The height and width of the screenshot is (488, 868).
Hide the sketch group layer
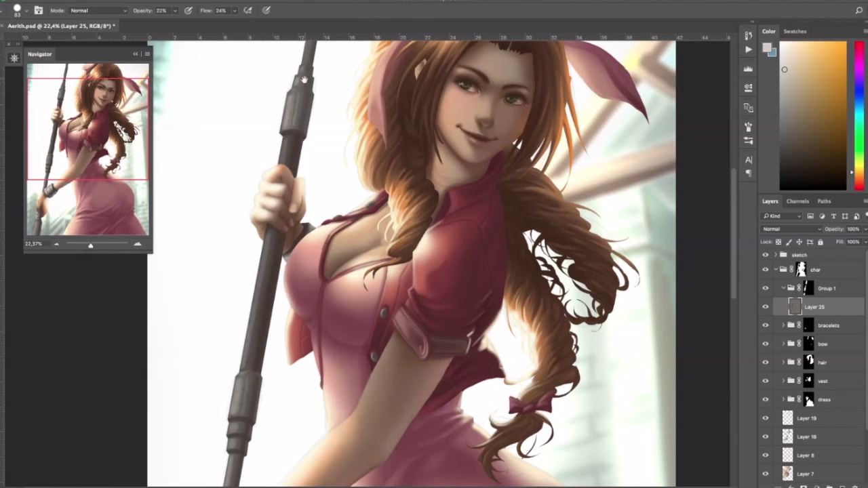click(766, 255)
